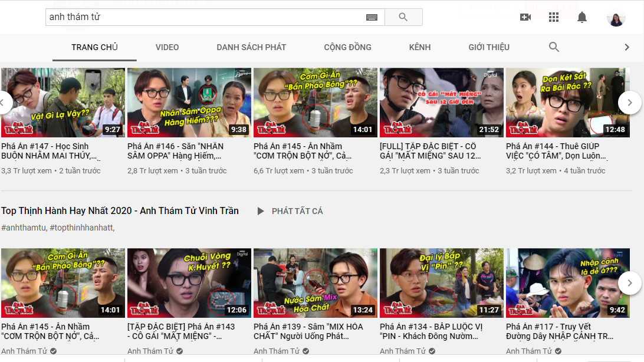The height and width of the screenshot is (362, 644).
Task: Click the search magnifier button
Action: click(x=403, y=17)
